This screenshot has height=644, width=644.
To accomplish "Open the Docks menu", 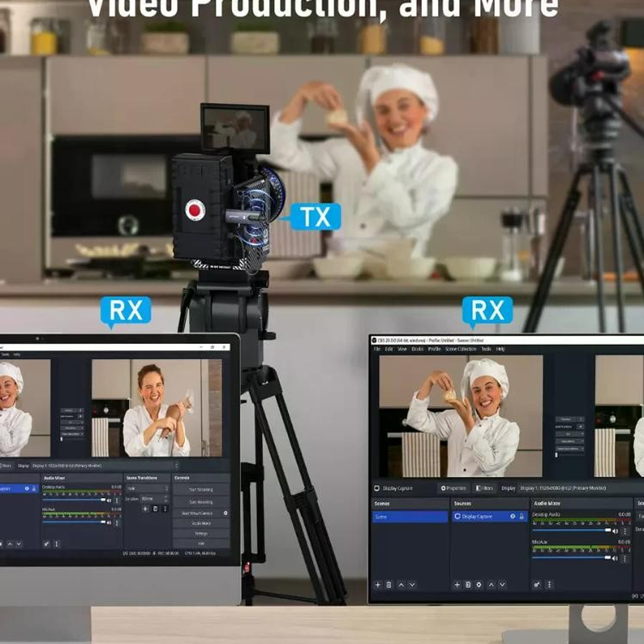I will (416, 349).
